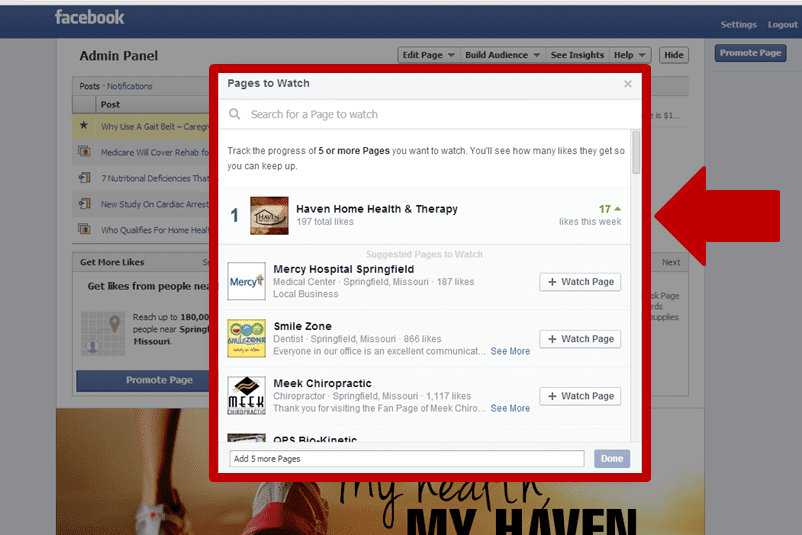Switch to the Notifications tab
This screenshot has height=535, width=802.
(129, 86)
